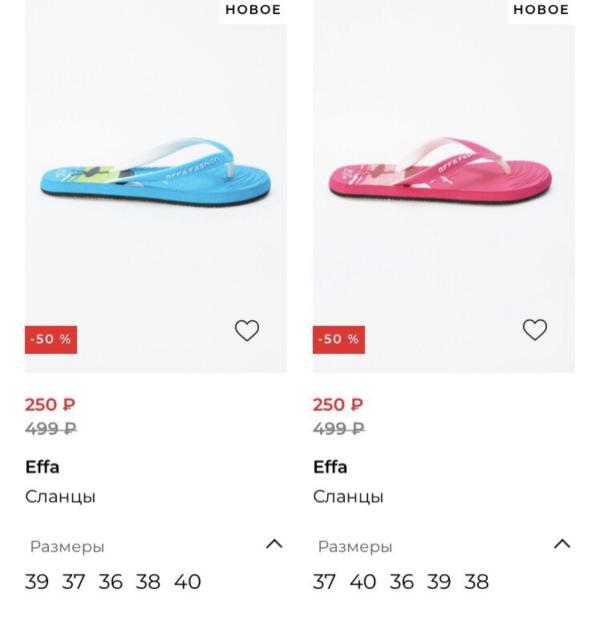Choose size 38 for pink flip-flops
600x620 pixels.
click(477, 582)
